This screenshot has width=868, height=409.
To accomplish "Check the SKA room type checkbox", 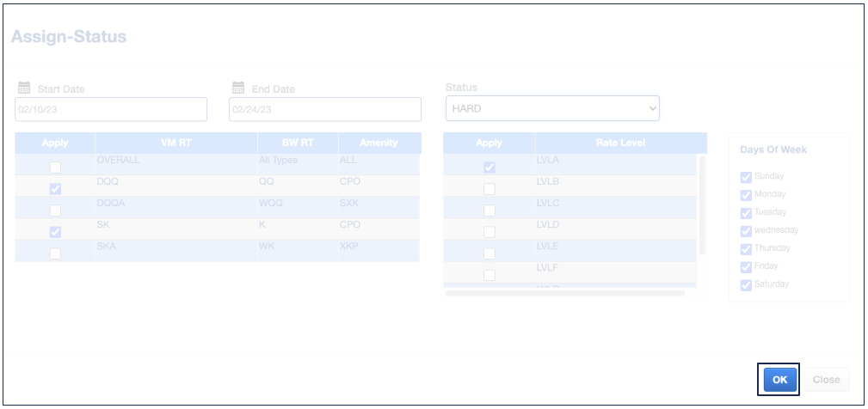I will (x=55, y=253).
